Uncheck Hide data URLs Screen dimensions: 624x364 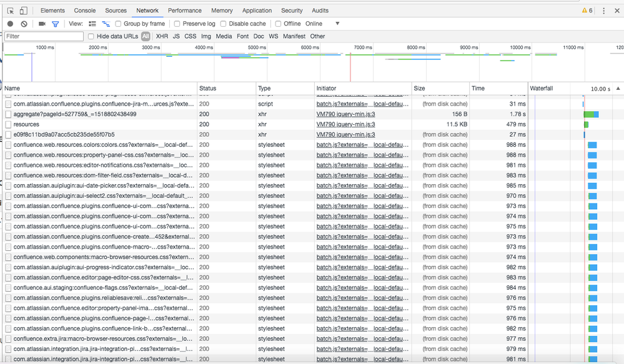92,36
